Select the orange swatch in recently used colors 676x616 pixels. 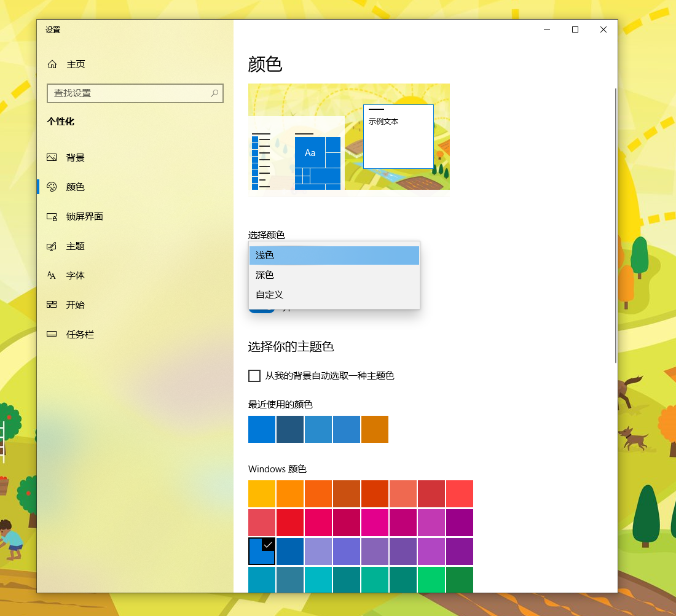click(375, 429)
